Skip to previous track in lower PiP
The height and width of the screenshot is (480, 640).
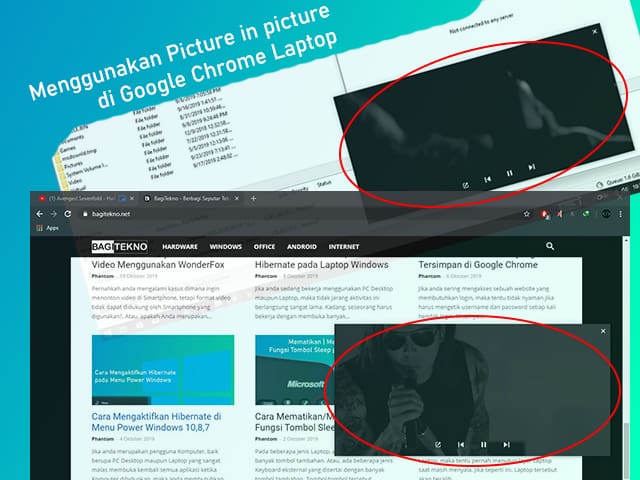[x=461, y=444]
